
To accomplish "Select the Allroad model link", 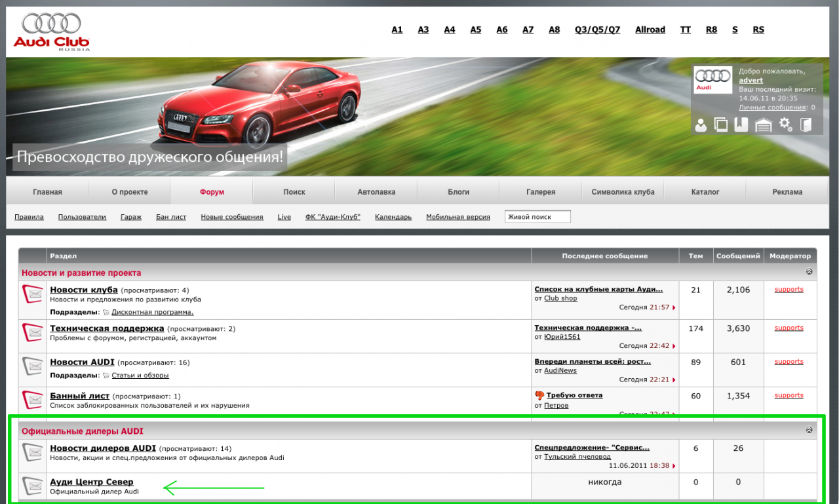I will click(650, 29).
